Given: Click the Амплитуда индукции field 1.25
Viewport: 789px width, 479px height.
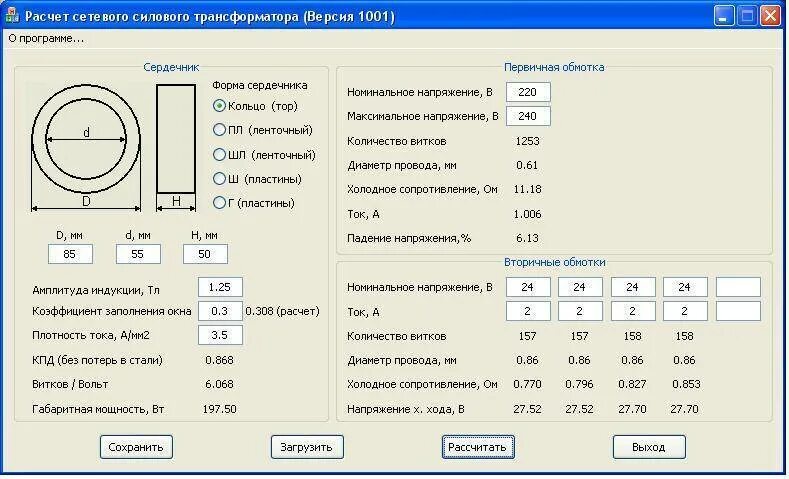Looking at the screenshot, I should click(x=220, y=287).
